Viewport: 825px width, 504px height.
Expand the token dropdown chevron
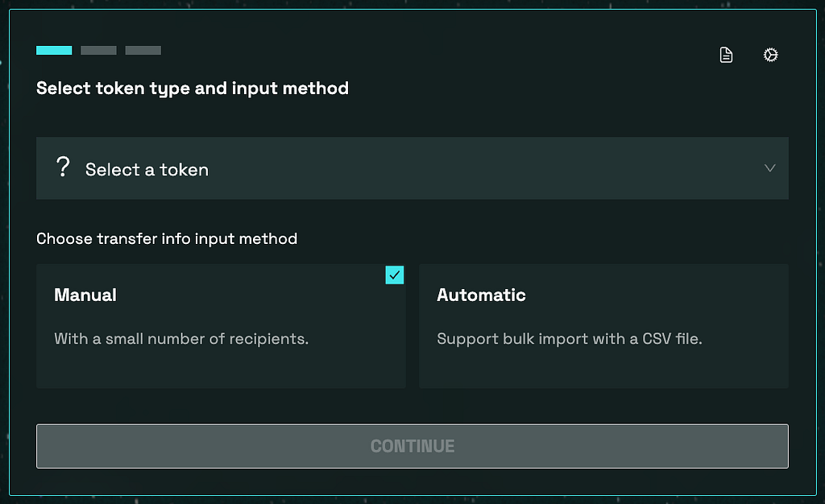[x=769, y=168]
